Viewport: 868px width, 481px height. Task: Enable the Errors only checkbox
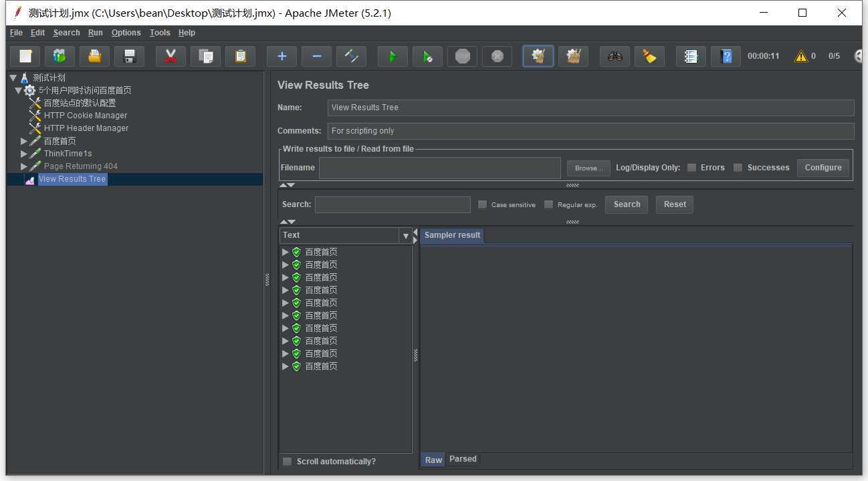[691, 168]
